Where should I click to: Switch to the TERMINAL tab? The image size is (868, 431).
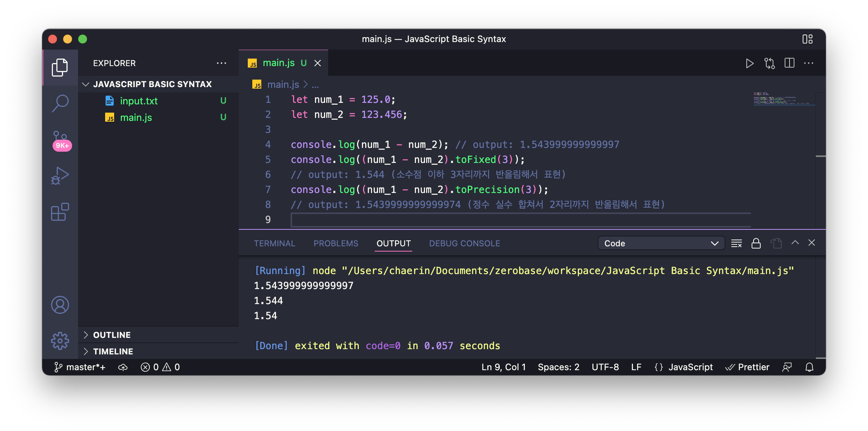coord(274,243)
